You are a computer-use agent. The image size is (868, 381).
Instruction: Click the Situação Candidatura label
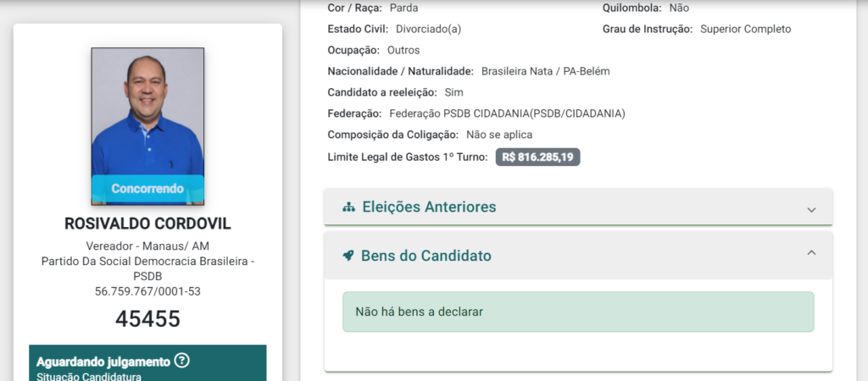point(88,376)
